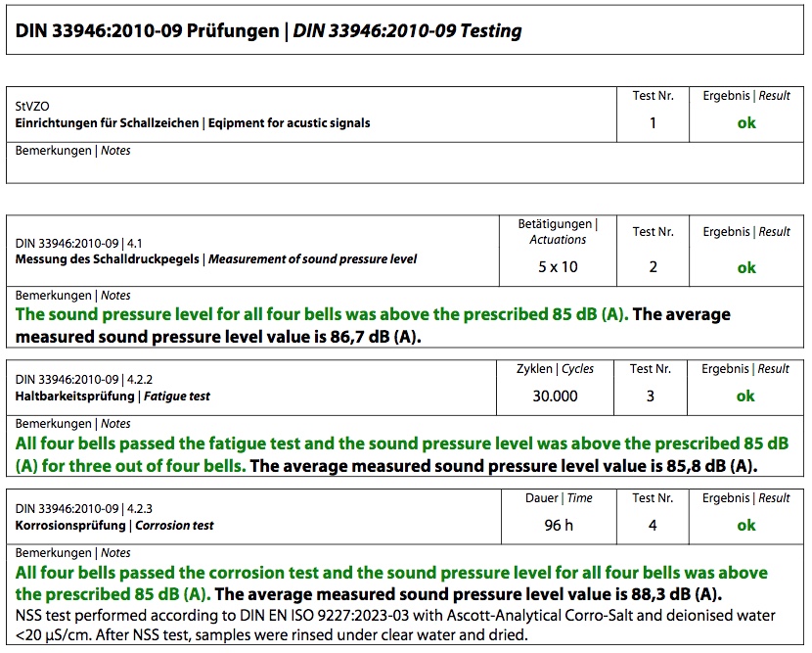Click the ok result for the fatigue test

click(x=745, y=396)
